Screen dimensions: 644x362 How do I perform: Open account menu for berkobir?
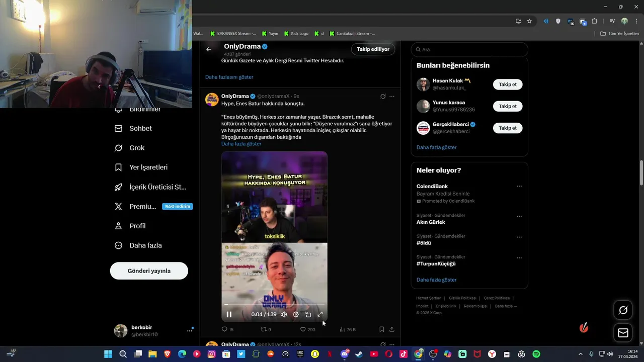190,330
